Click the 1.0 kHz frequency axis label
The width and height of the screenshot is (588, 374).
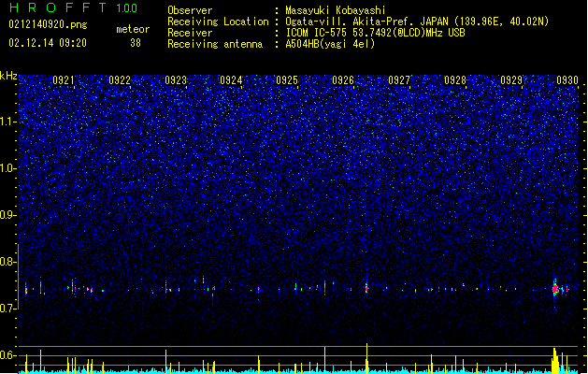pyautogui.click(x=8, y=168)
